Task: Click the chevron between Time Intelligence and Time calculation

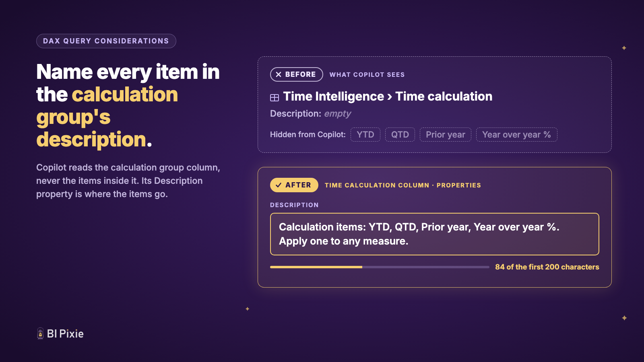Action: 390,97
